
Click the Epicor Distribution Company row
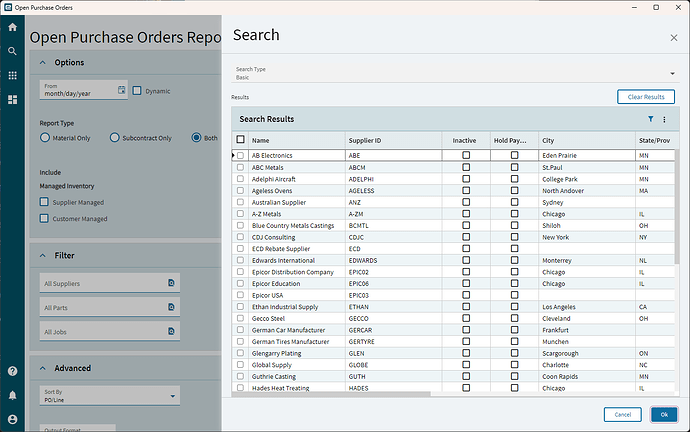coord(453,272)
